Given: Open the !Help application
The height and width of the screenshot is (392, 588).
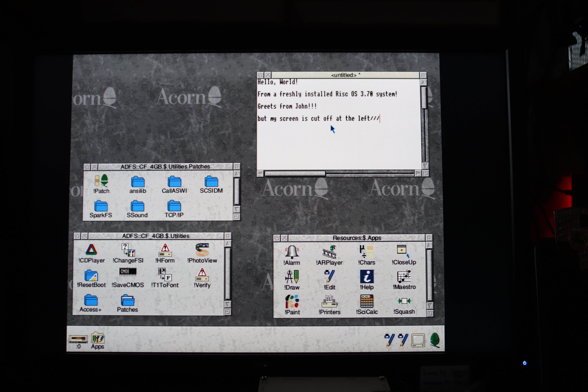Looking at the screenshot, I should pyautogui.click(x=367, y=280).
